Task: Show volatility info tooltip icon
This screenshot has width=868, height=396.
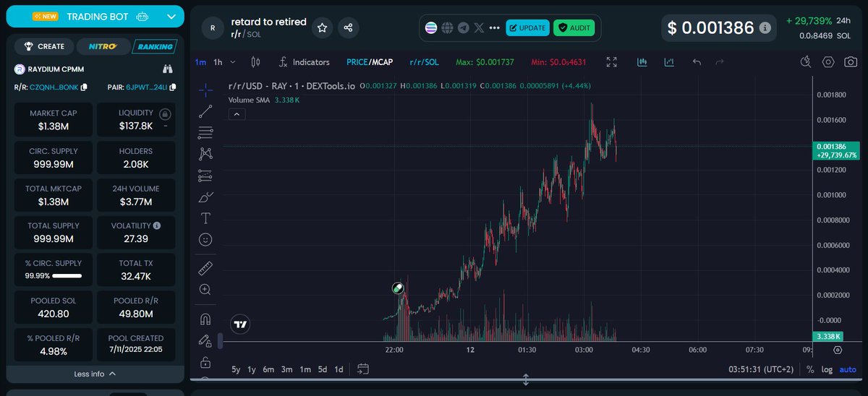Action: point(156,225)
